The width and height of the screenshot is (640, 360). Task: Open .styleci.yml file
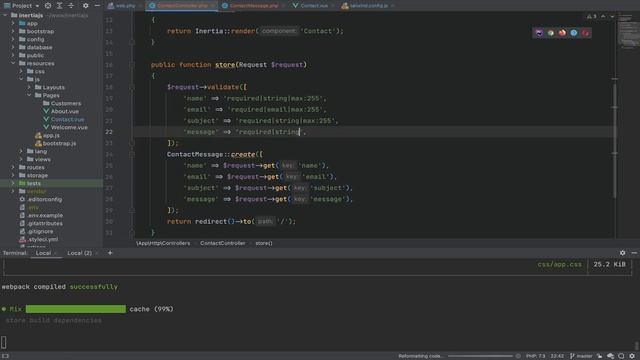(38, 240)
